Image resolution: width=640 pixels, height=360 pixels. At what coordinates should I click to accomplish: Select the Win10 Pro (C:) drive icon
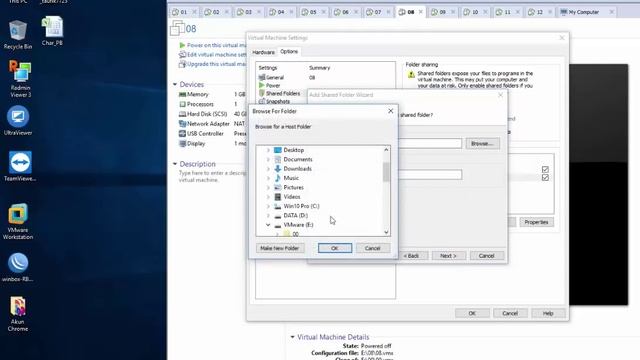[278, 206]
